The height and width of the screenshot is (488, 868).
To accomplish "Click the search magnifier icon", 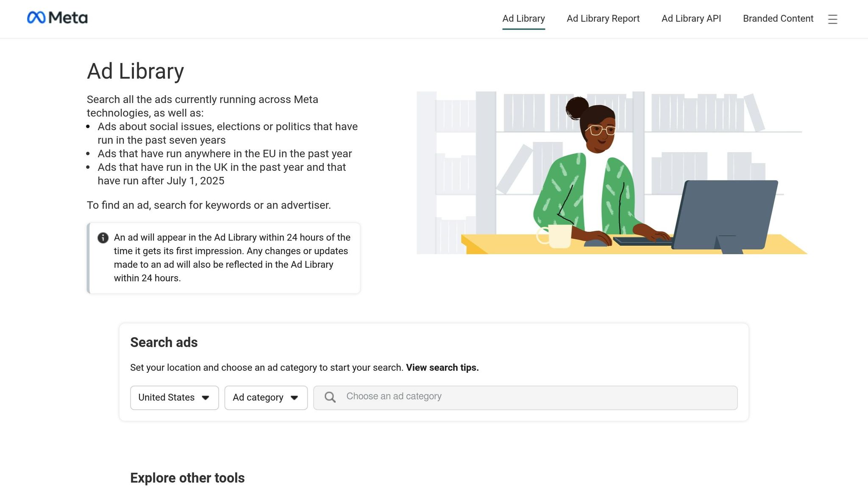I will pos(330,397).
